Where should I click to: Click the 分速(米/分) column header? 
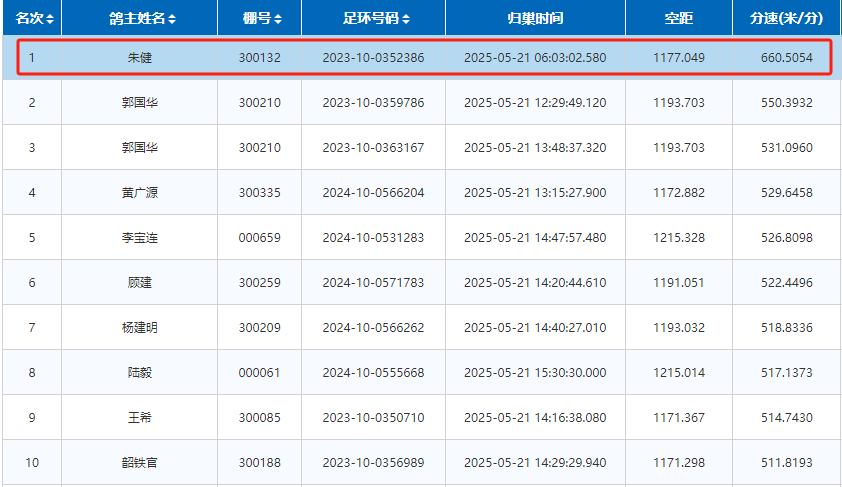tap(786, 19)
